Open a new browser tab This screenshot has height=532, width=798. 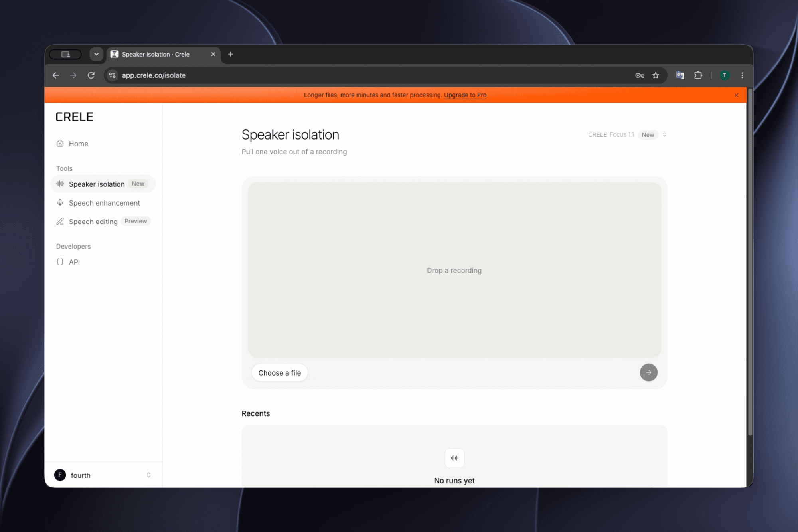[x=230, y=54]
